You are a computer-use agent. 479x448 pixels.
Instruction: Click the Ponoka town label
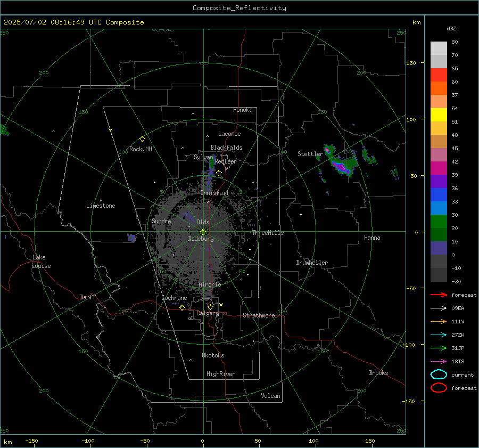(x=243, y=110)
